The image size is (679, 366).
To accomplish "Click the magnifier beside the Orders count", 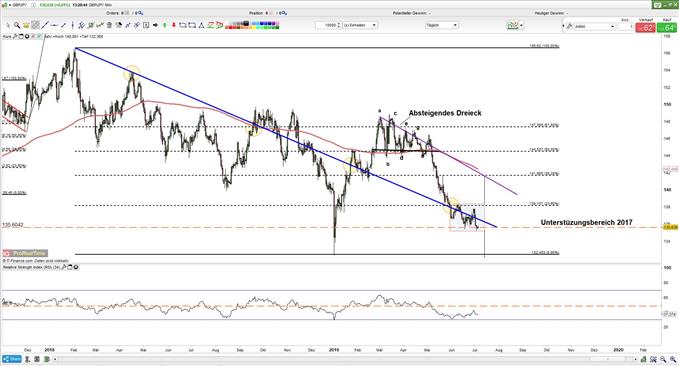I will point(140,13).
